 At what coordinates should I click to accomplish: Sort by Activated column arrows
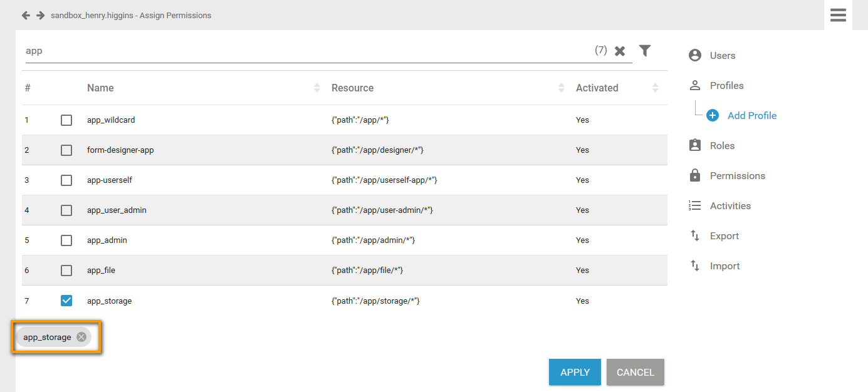(x=655, y=88)
